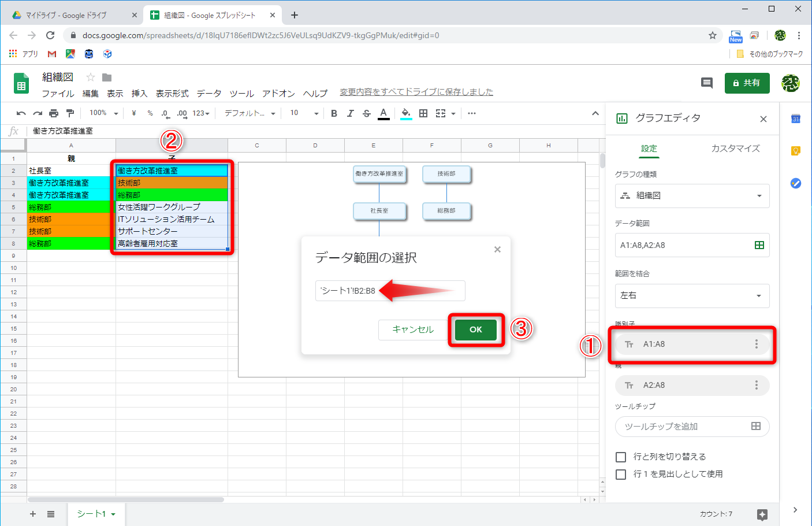
Task: Click OK in the データ範囲の選択 dialog
Action: point(476,329)
